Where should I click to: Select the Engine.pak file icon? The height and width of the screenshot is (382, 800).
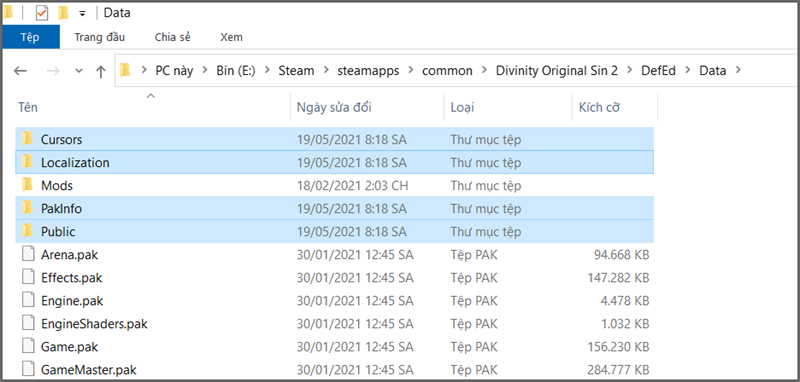28,300
